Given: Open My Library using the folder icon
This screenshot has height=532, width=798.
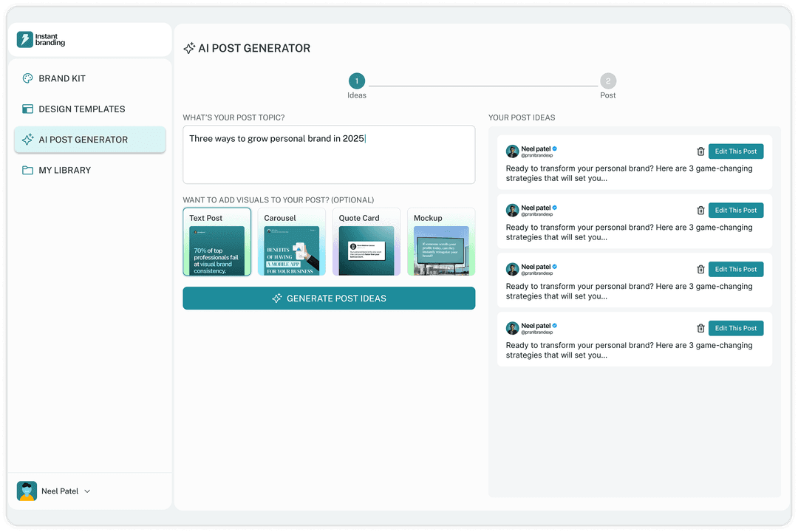Looking at the screenshot, I should point(27,170).
